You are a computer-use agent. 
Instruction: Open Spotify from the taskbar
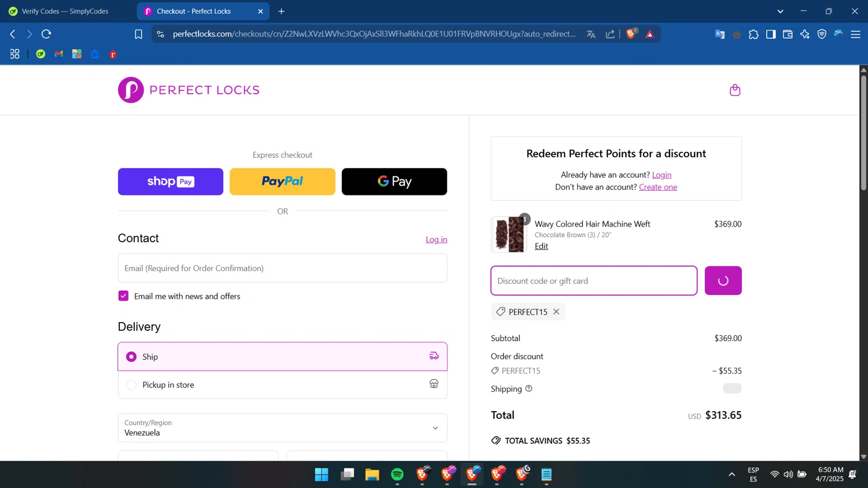[x=397, y=475]
